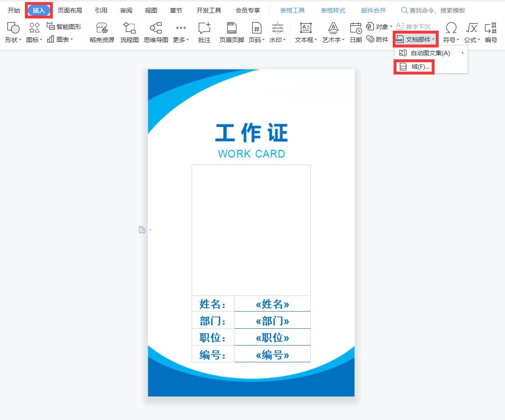Click the search magnifier icon

coord(404,10)
